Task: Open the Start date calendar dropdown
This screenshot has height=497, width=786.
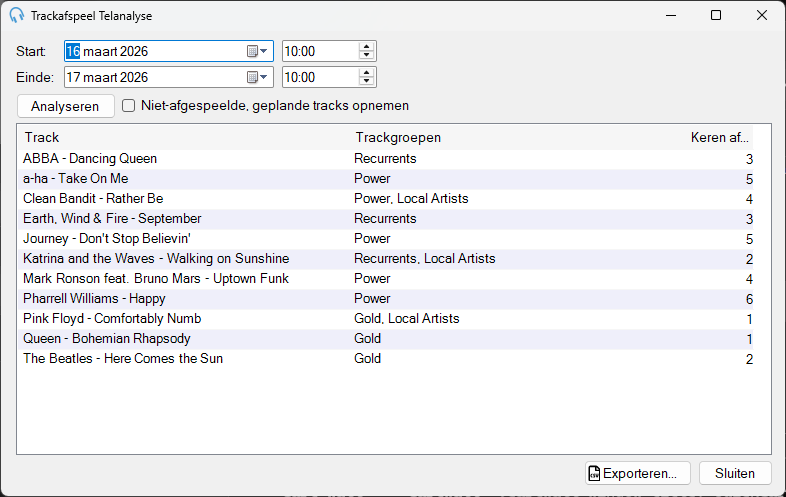Action: pos(258,51)
